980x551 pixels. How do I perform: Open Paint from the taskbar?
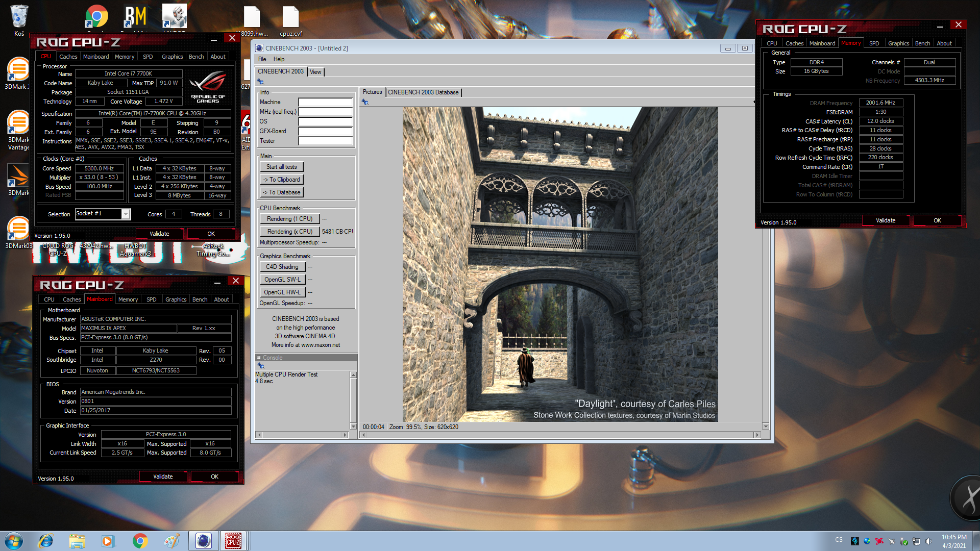click(x=171, y=541)
